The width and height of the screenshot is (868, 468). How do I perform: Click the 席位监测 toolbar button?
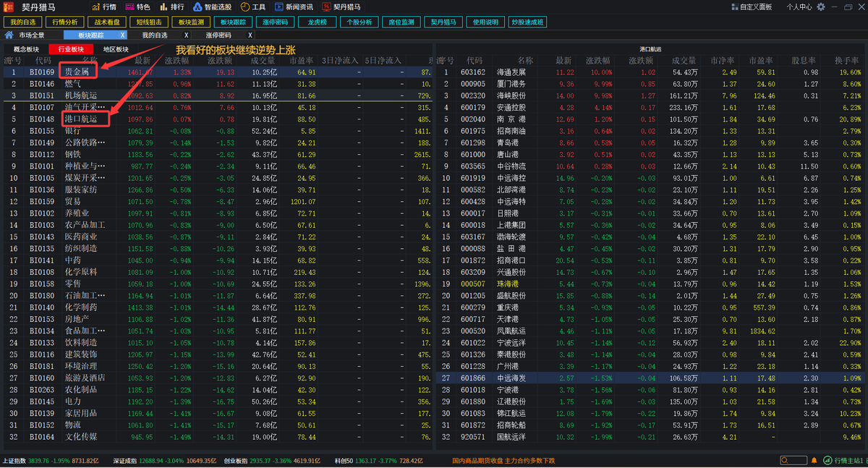click(401, 22)
